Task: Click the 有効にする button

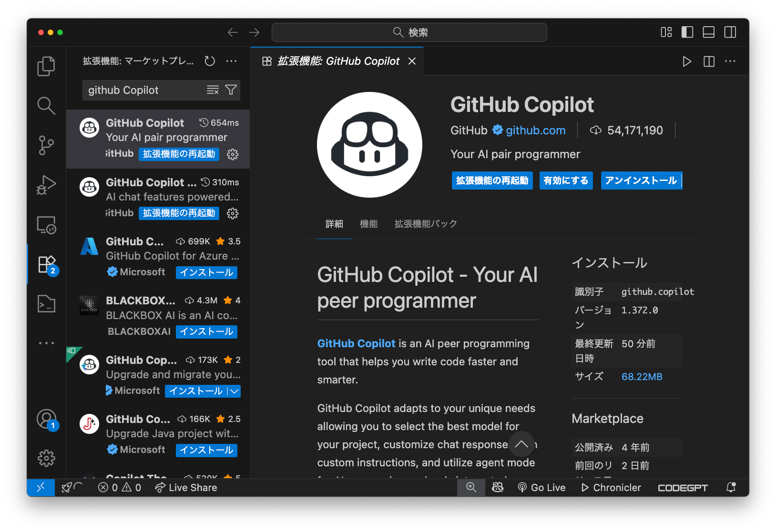Action: coord(566,181)
